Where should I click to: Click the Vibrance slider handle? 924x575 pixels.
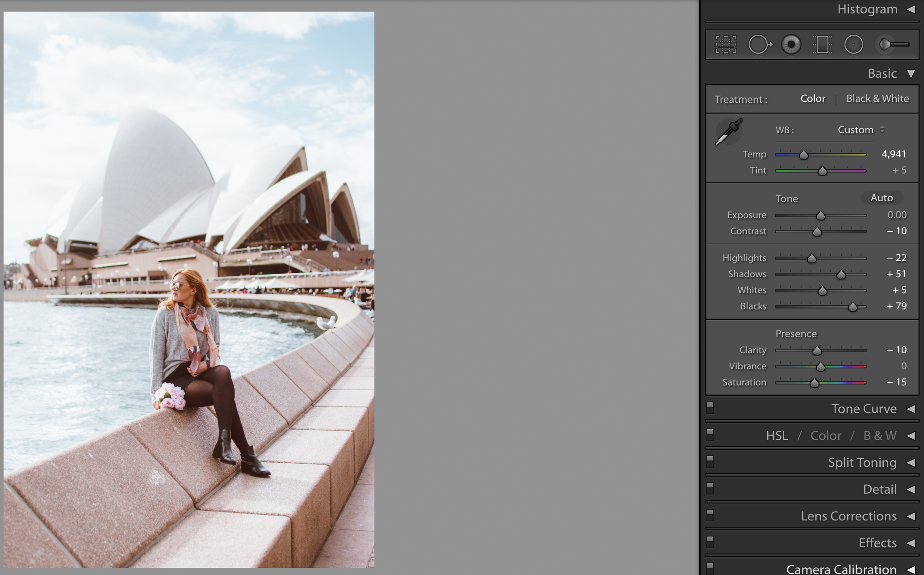[x=821, y=367]
